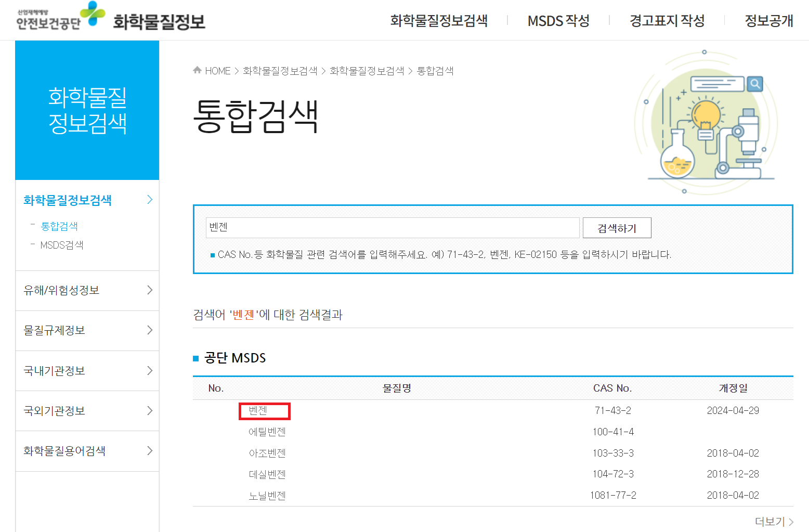Select 국내기관정보 in the sidebar
This screenshot has width=809, height=532.
[54, 371]
